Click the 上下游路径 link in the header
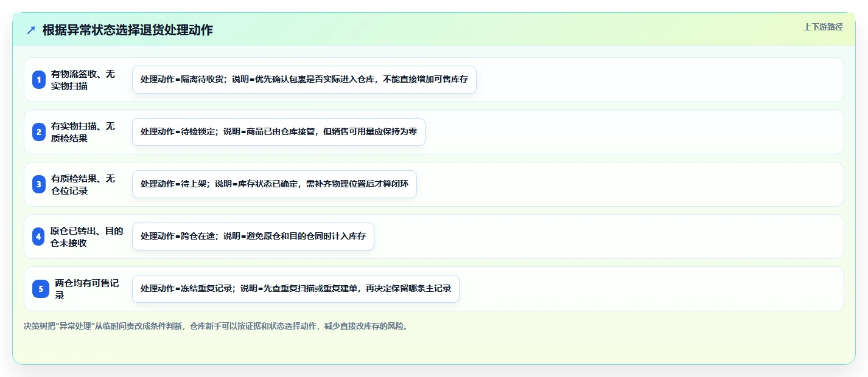 pyautogui.click(x=823, y=27)
